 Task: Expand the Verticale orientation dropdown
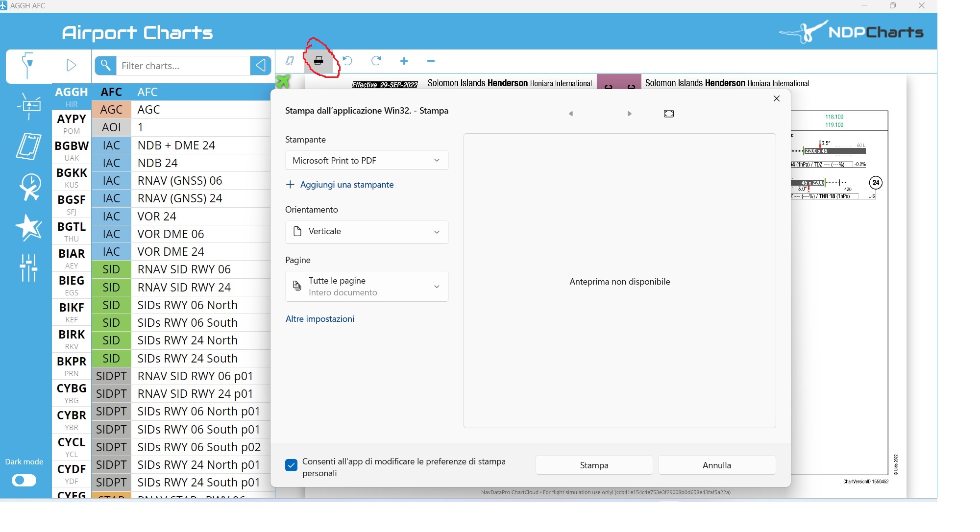tap(367, 232)
